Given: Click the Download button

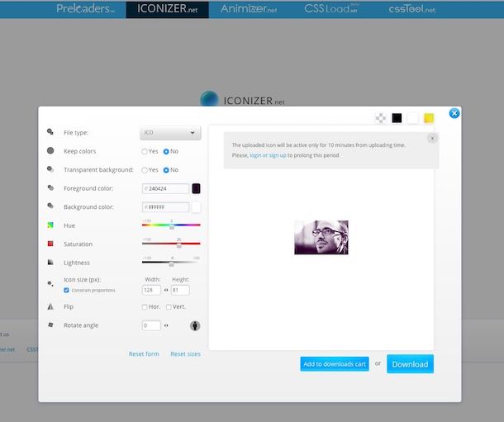Looking at the screenshot, I should pyautogui.click(x=410, y=364).
